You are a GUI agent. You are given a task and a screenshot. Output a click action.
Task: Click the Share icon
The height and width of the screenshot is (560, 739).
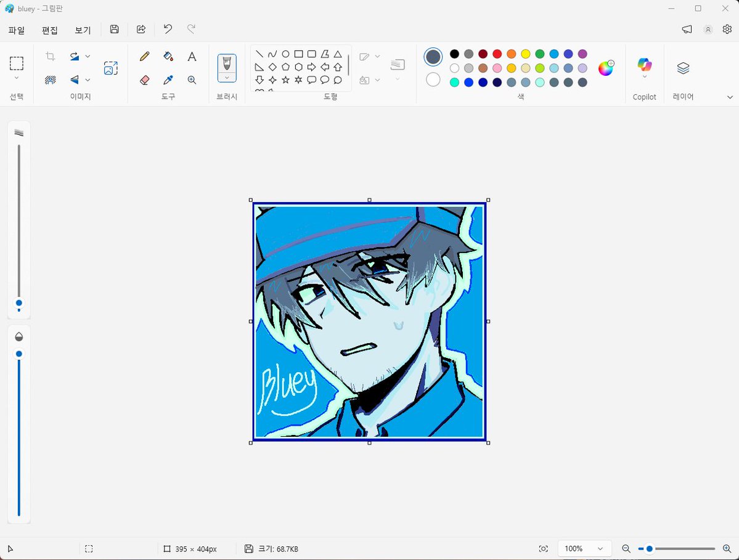point(141,29)
